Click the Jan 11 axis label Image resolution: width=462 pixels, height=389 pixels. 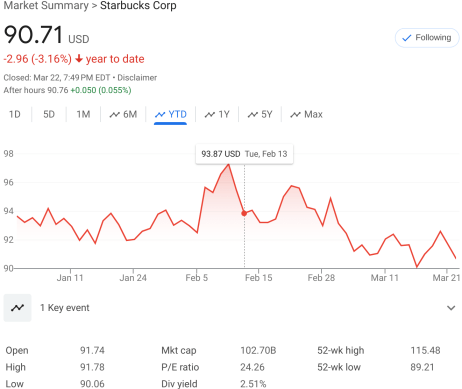pos(70,278)
